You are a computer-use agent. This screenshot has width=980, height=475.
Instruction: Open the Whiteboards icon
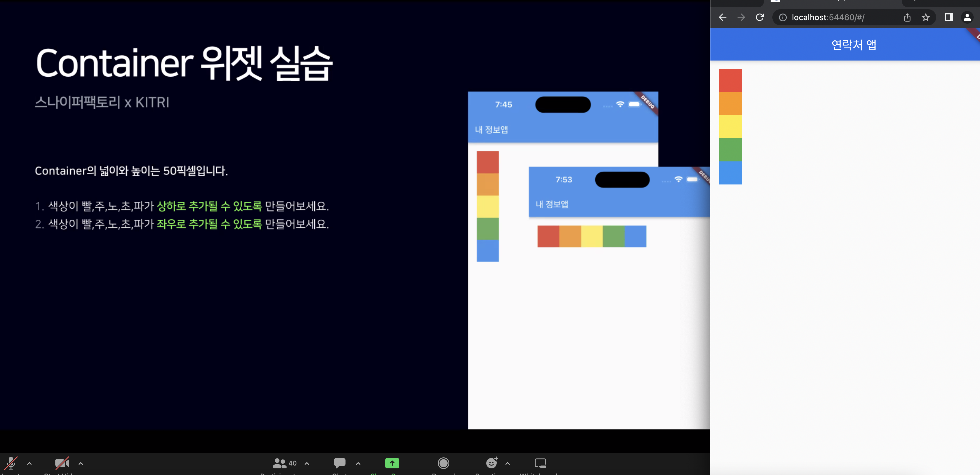pyautogui.click(x=540, y=463)
